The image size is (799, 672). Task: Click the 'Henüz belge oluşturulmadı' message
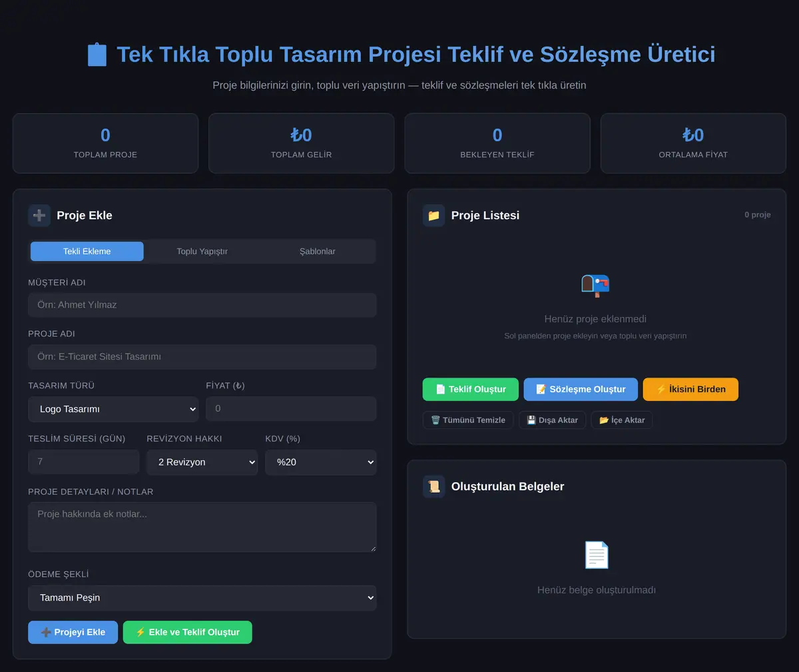click(597, 590)
